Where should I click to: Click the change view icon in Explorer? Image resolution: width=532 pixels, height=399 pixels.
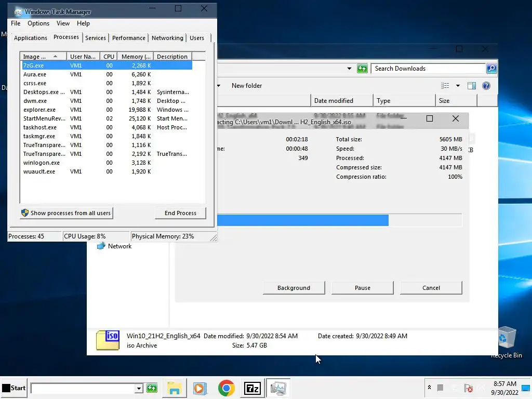tap(445, 86)
